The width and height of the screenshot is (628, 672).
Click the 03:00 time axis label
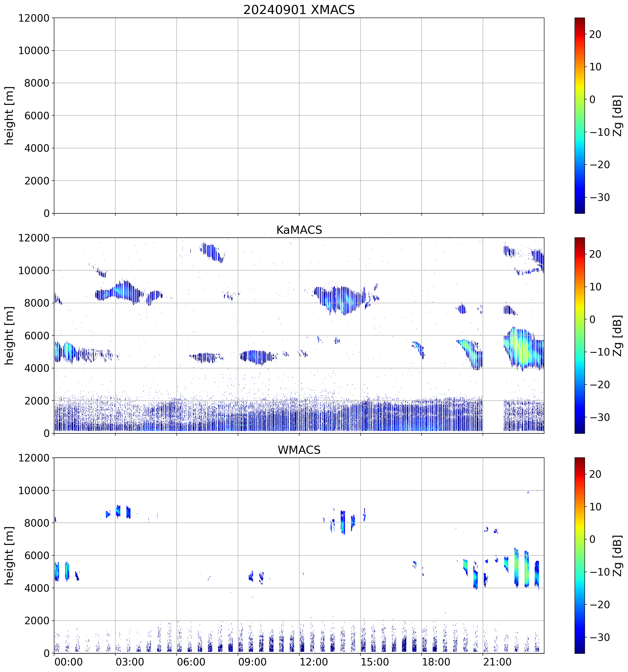[x=130, y=662]
